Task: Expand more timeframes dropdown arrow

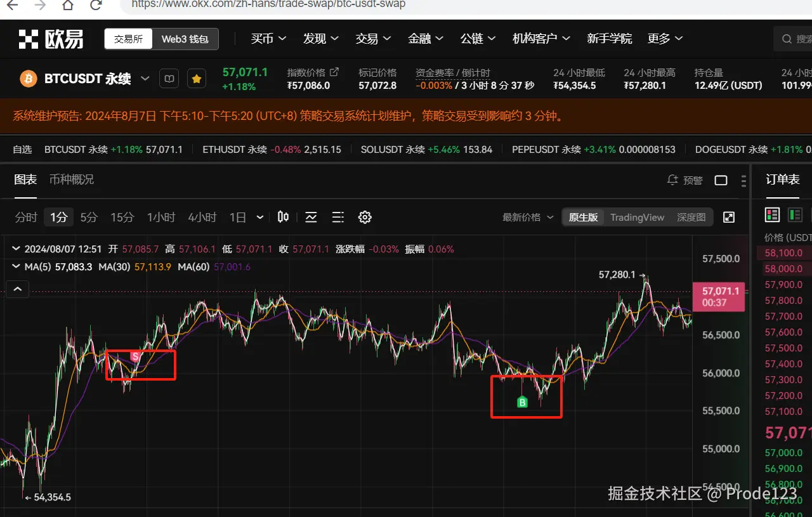Action: (260, 217)
